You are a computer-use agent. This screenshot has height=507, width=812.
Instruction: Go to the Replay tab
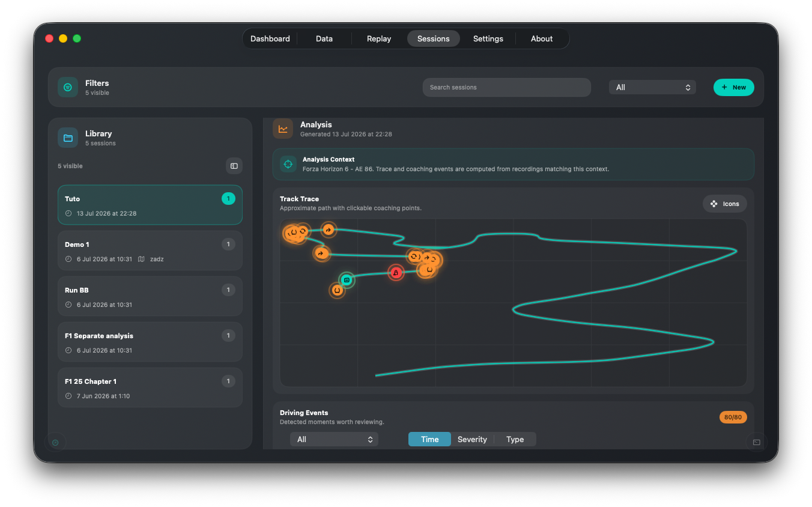379,38
